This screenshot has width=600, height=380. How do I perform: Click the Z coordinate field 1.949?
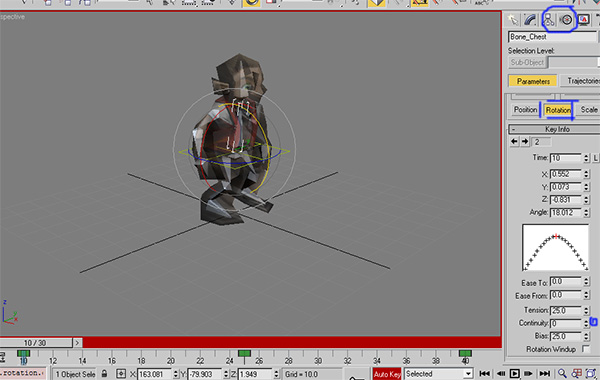tap(255, 374)
